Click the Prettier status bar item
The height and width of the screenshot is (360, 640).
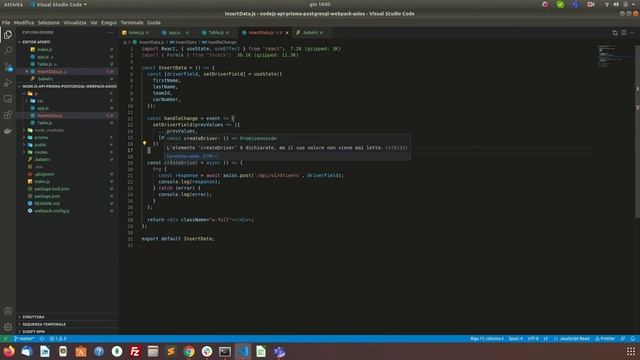pyautogui.click(x=605, y=339)
